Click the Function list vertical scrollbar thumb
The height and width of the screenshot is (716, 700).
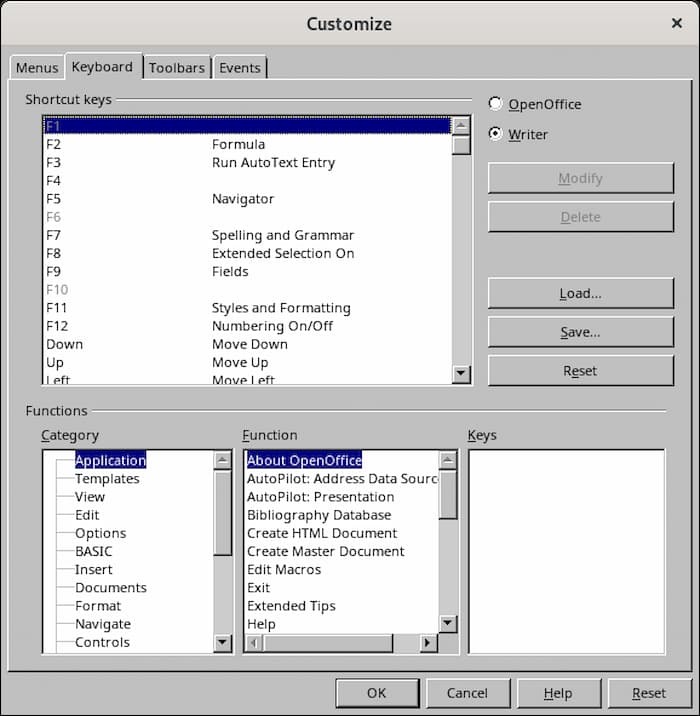448,495
